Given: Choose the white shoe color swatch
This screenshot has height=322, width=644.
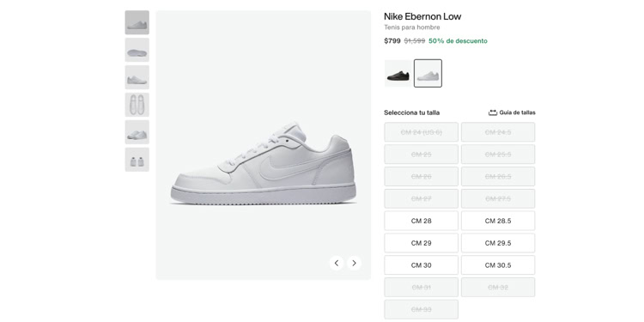Looking at the screenshot, I should (x=428, y=73).
